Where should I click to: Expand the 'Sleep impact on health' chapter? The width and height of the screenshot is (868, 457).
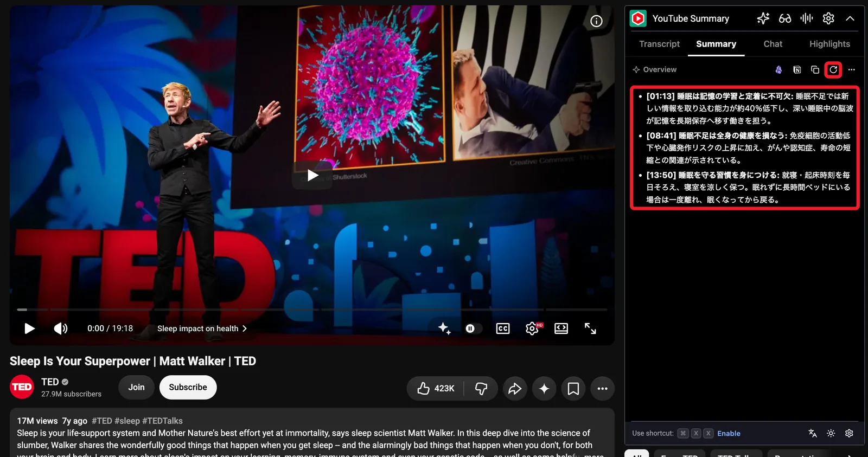(202, 329)
